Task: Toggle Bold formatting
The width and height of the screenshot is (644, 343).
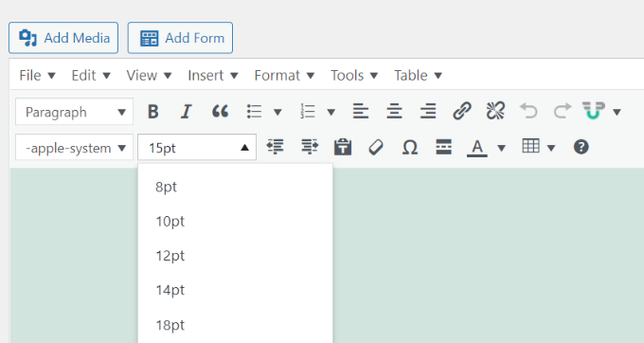Action: 153,111
